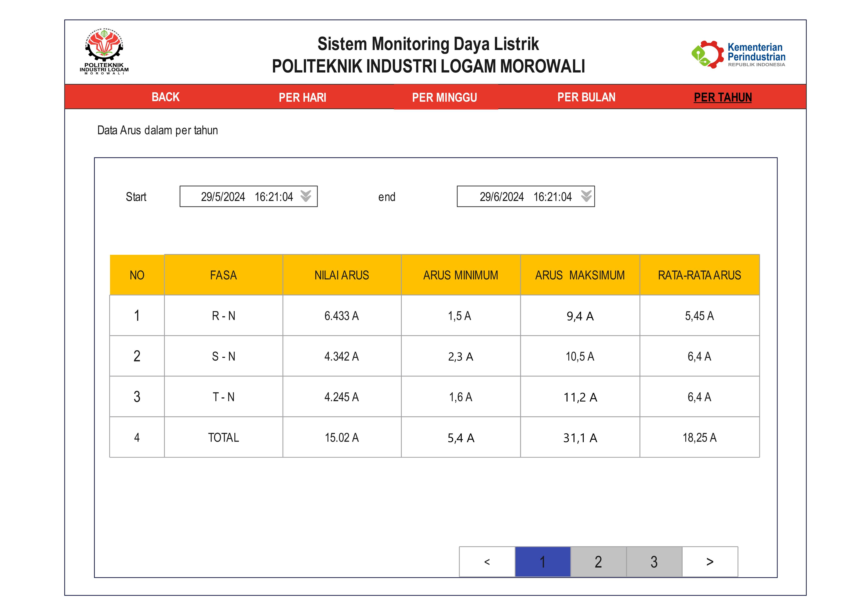Screen dimensions: 868x614
Task: Click the ARUS MINIMUM column header
Action: pyautogui.click(x=461, y=275)
